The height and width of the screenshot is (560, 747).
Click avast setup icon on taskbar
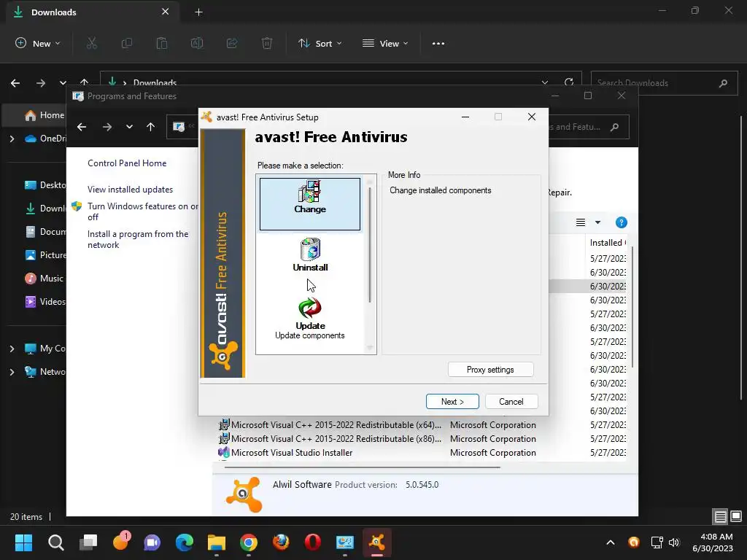pos(377,542)
